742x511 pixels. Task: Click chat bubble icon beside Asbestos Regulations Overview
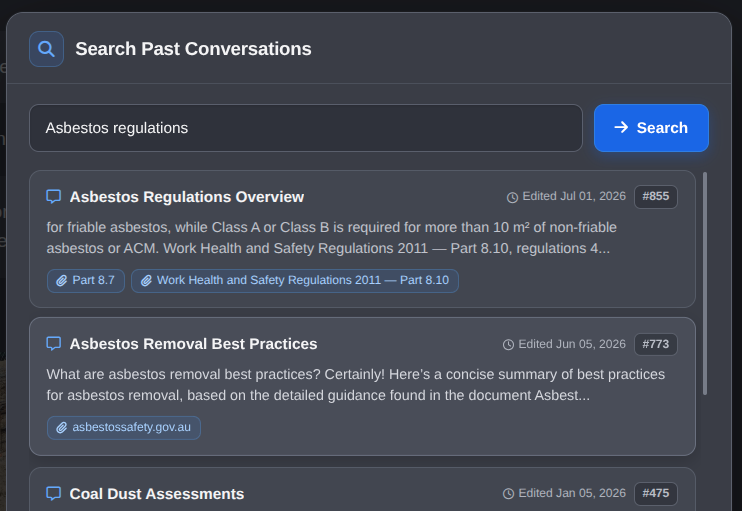53,196
